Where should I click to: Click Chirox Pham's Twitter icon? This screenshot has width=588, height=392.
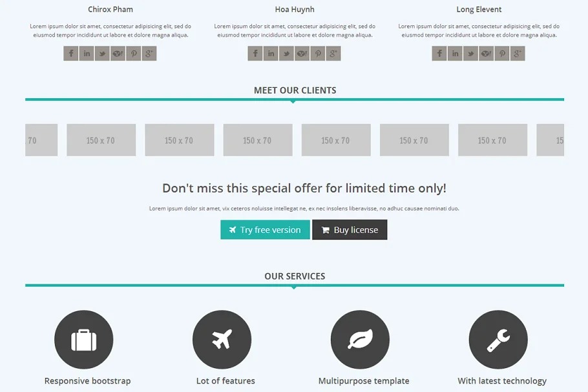tap(102, 54)
